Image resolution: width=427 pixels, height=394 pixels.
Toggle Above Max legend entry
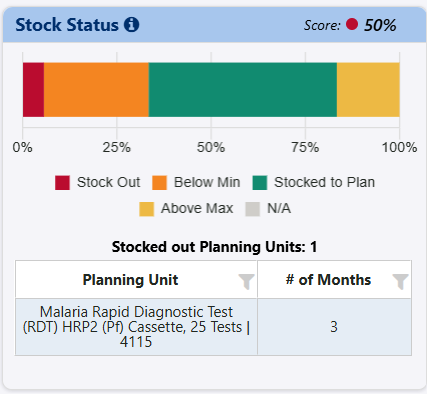(x=186, y=209)
